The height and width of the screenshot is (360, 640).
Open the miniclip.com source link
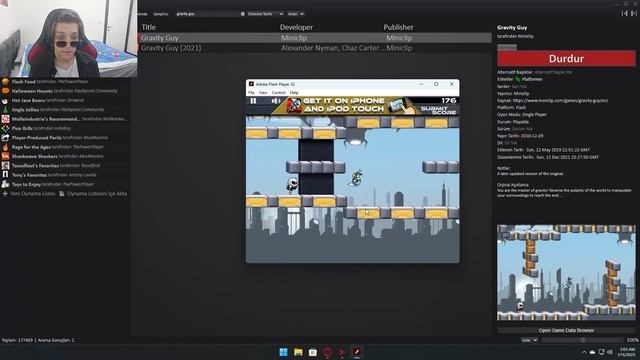tap(560, 100)
